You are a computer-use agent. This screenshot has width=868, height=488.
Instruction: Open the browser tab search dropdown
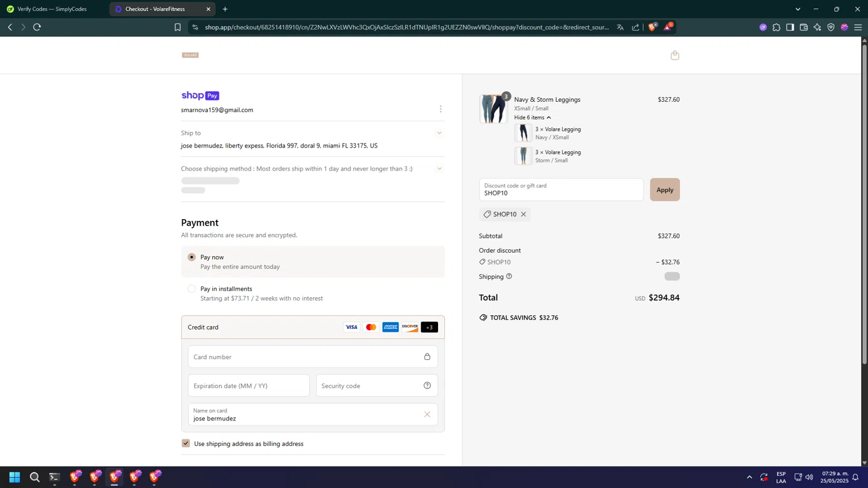797,9
